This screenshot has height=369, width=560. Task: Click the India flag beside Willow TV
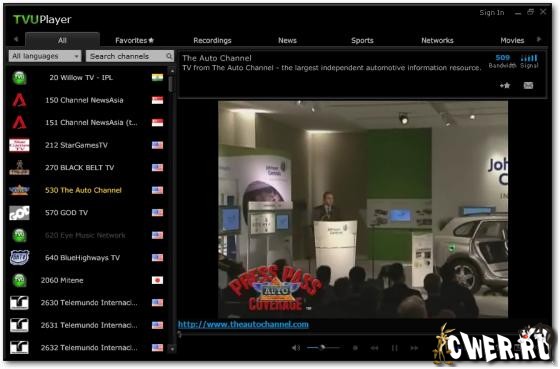coord(158,78)
